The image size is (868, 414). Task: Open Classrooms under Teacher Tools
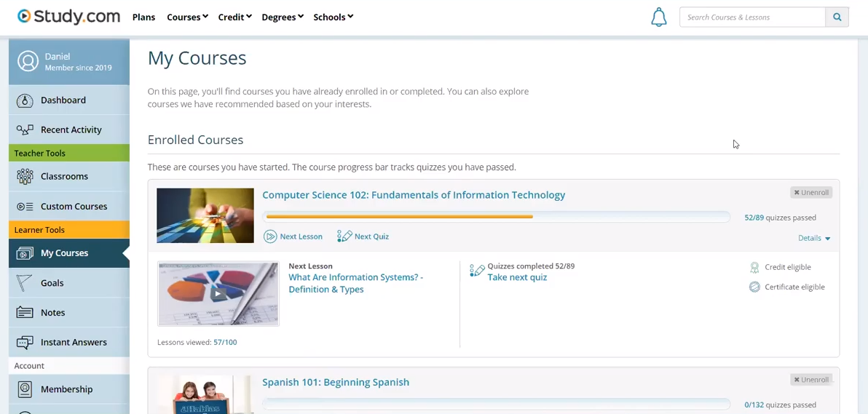tap(69, 177)
